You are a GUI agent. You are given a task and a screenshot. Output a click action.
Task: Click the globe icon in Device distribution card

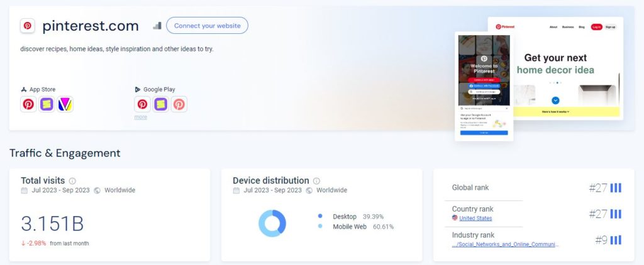tap(309, 190)
